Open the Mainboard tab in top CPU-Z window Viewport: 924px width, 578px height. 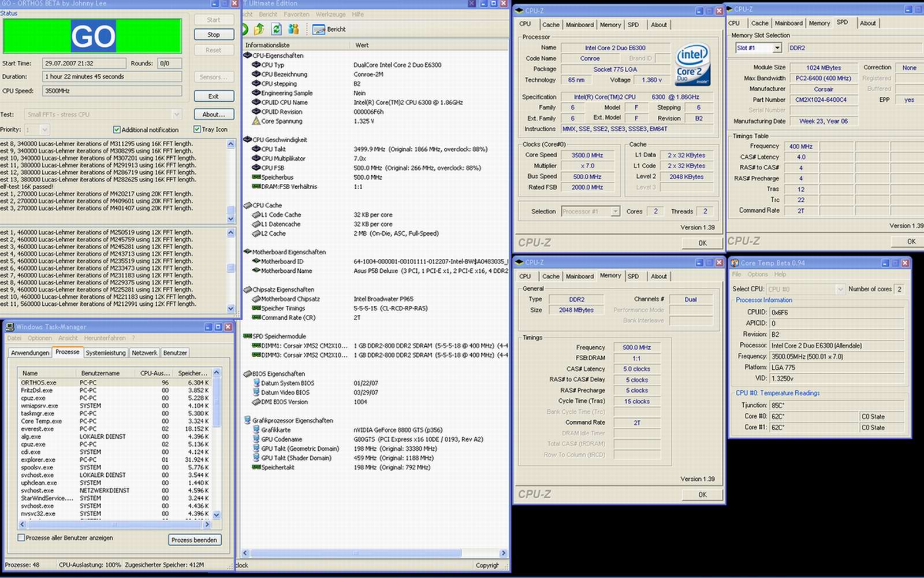[579, 25]
